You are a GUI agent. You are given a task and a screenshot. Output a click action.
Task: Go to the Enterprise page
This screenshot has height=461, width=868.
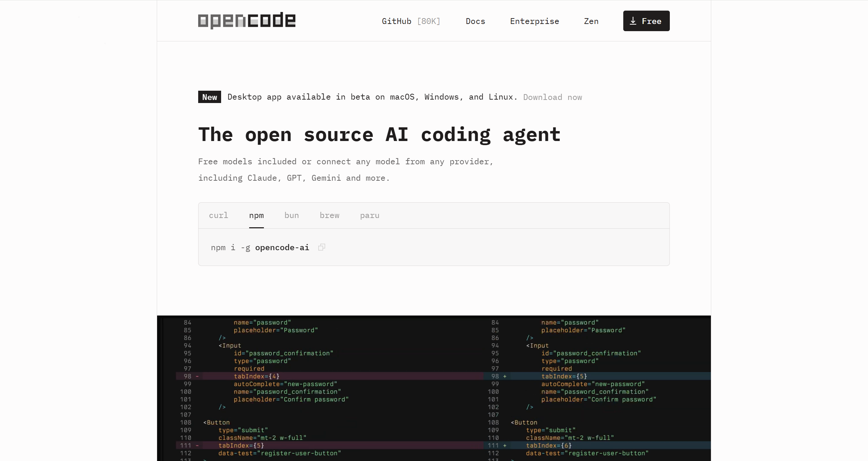pos(534,21)
